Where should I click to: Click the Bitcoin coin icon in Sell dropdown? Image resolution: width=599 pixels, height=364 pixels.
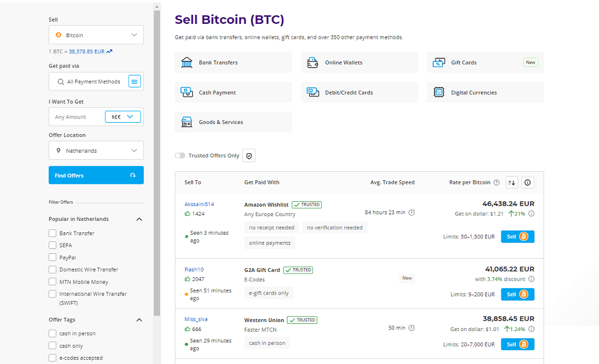click(x=59, y=35)
